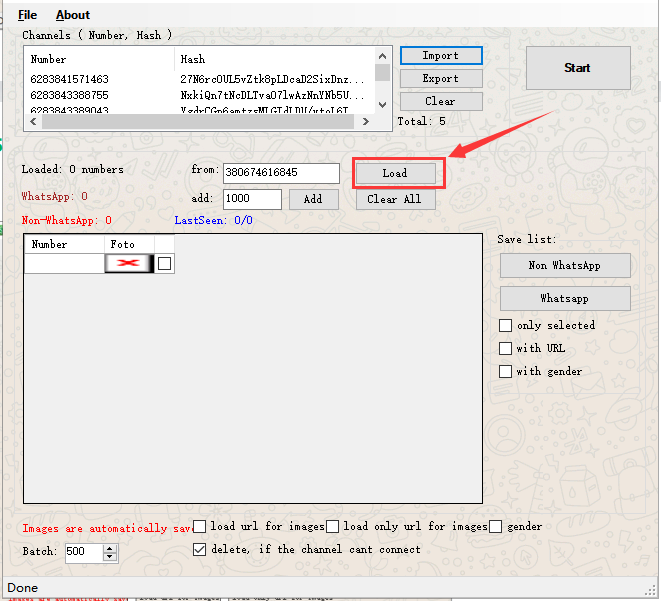This screenshot has height=601, width=661.
Task: Toggle the gender checkbox at bottom
Action: [x=495, y=526]
